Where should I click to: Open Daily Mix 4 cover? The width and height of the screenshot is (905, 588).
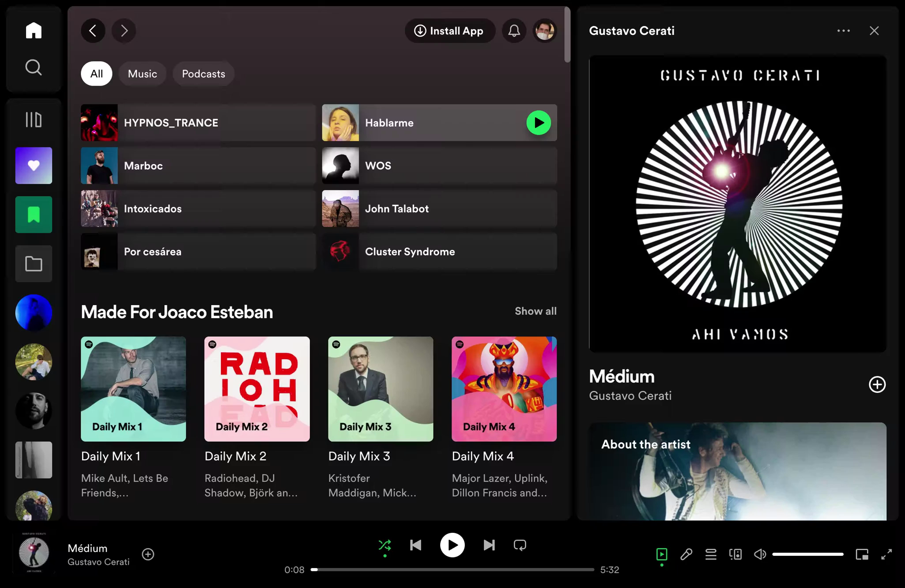pyautogui.click(x=504, y=389)
